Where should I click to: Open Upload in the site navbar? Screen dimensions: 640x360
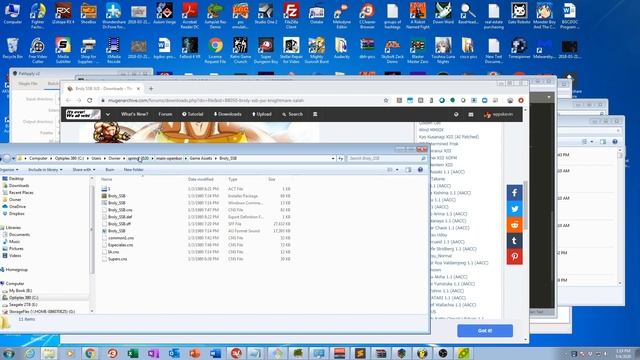pyautogui.click(x=262, y=114)
